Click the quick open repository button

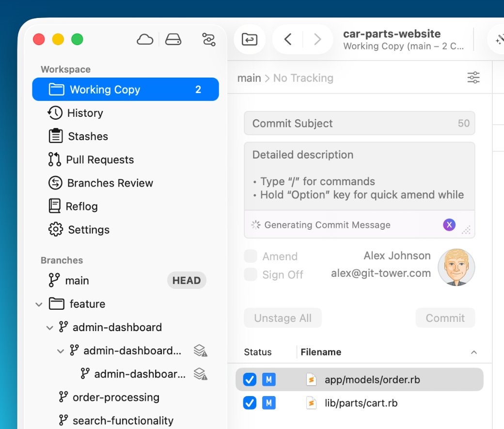pos(250,39)
